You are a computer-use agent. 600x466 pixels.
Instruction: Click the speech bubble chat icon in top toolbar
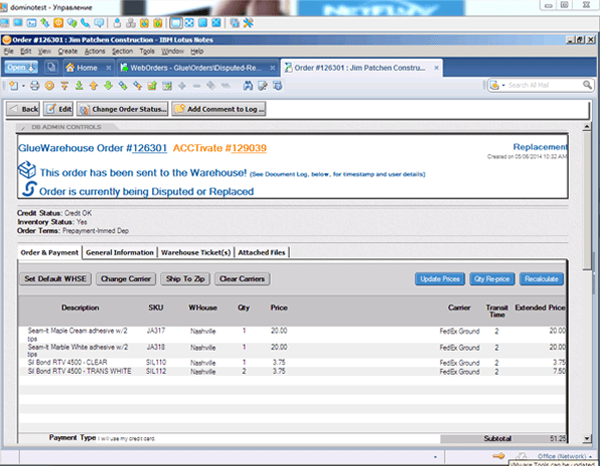tap(99, 23)
